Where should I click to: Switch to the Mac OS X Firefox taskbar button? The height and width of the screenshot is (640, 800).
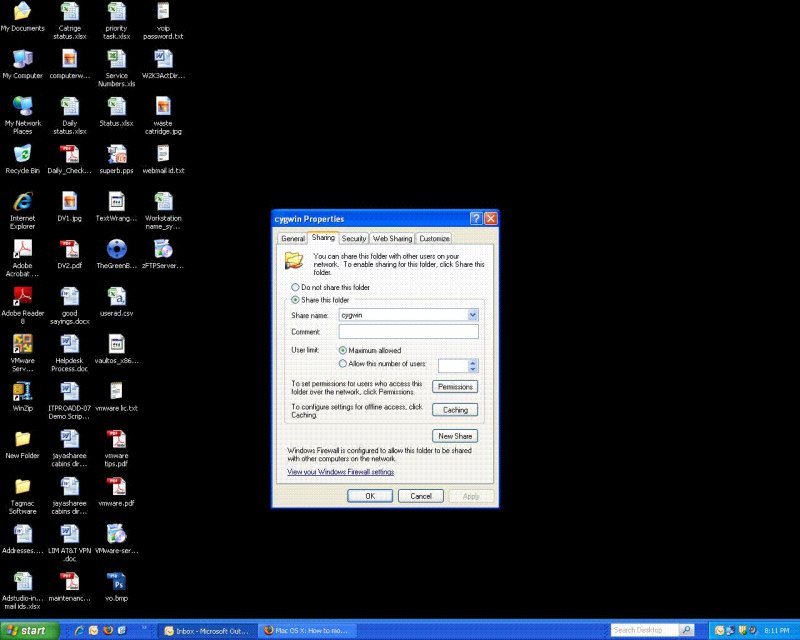[x=307, y=631]
